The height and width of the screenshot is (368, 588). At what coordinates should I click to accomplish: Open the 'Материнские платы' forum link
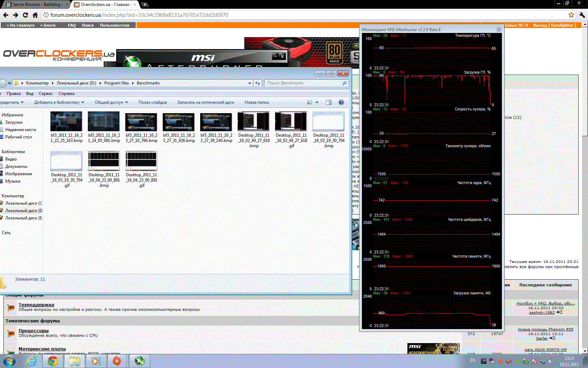(42, 349)
